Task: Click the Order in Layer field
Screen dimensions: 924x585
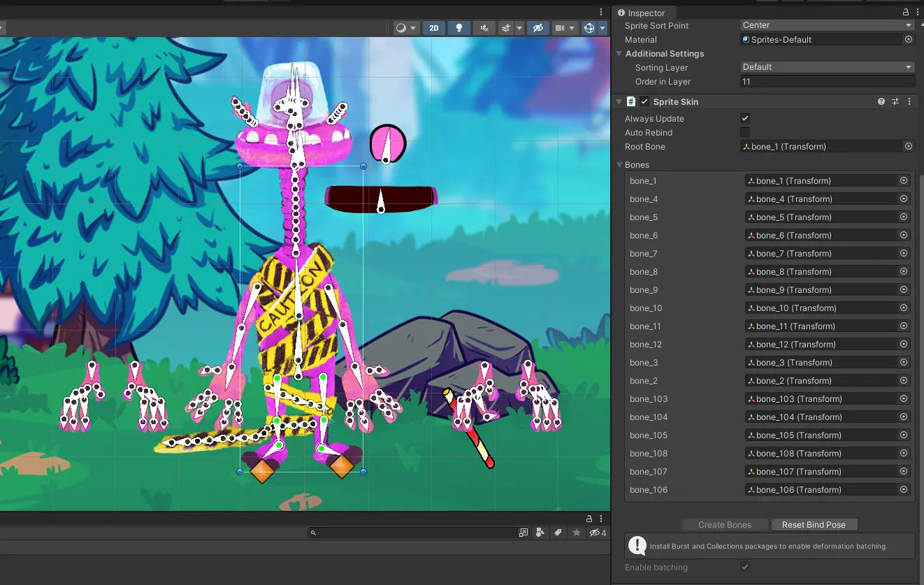Action: pos(827,82)
